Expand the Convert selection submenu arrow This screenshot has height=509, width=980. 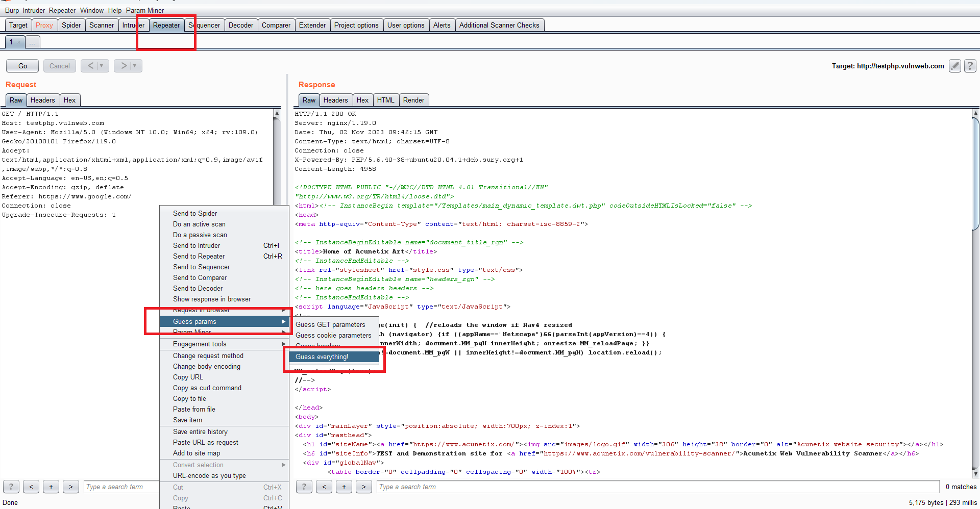283,465
